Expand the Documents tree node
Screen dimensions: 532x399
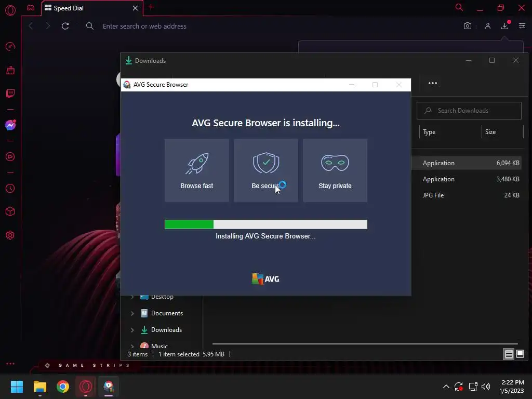point(132,313)
